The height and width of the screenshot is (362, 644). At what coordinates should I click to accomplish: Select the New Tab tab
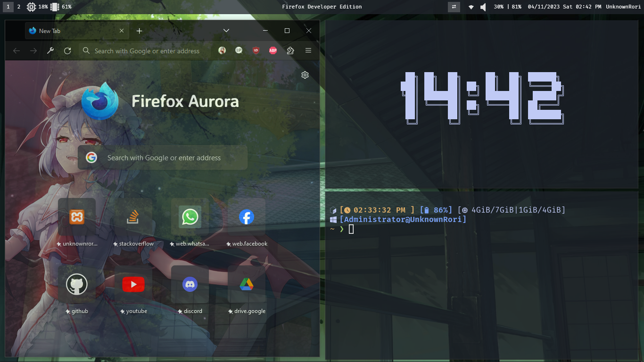point(76,31)
